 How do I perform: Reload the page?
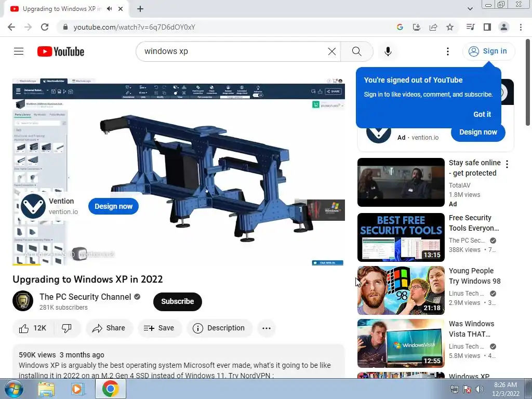tap(45, 27)
